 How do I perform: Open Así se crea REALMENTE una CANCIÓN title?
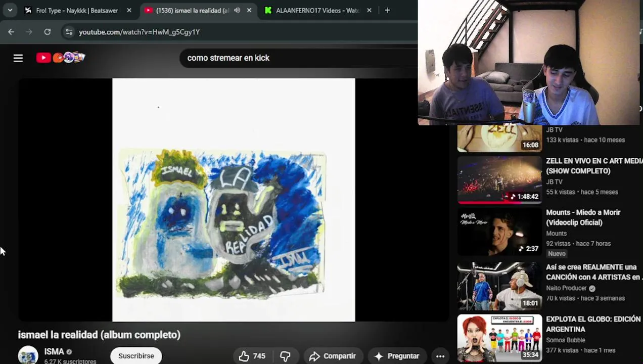point(594,272)
